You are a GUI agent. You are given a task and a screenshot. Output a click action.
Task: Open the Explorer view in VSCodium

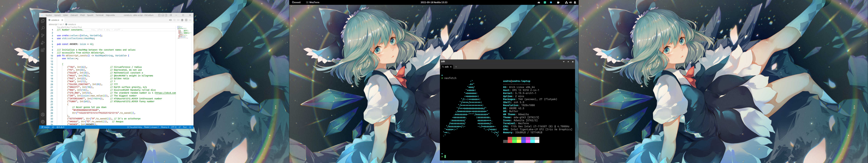pos(43,21)
